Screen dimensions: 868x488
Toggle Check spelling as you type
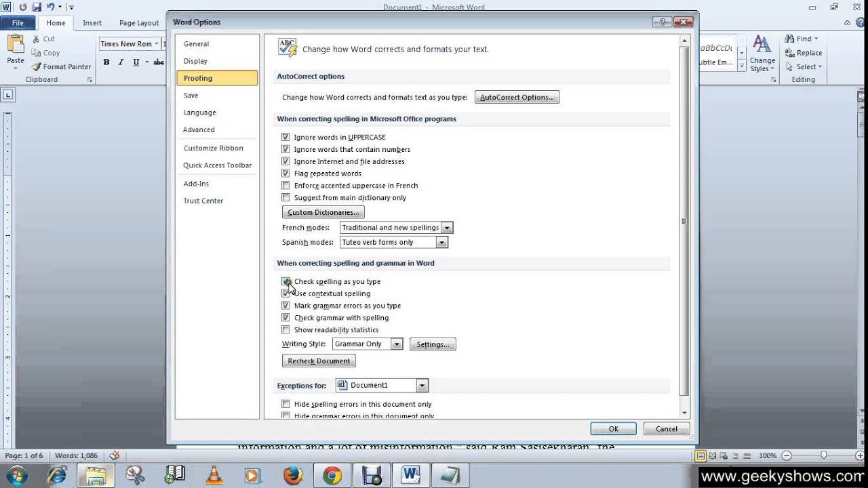point(285,281)
